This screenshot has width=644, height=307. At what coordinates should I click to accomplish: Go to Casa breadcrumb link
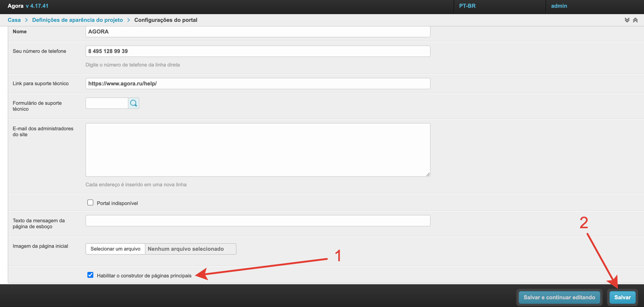click(x=14, y=20)
